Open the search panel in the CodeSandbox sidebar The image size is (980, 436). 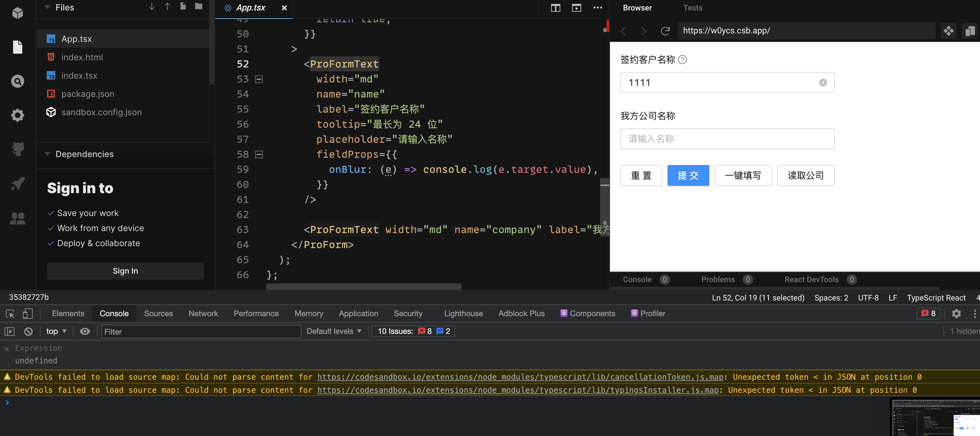tap(17, 81)
